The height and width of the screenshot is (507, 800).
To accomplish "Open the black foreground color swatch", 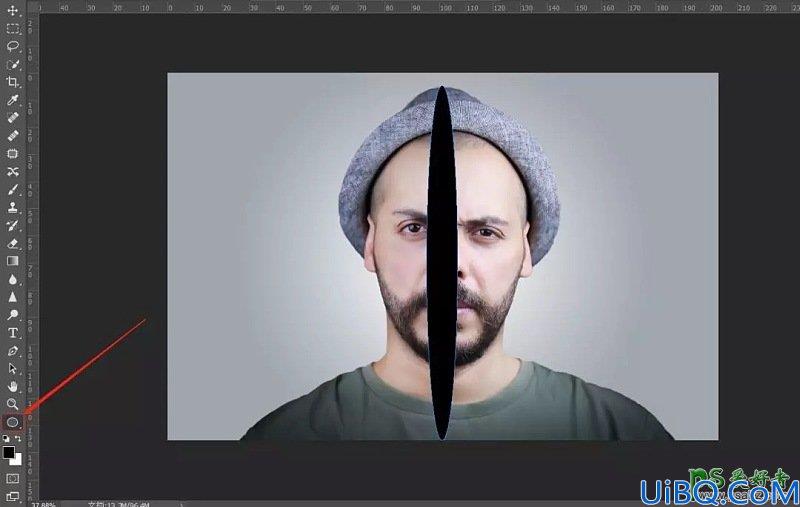I will click(8, 452).
